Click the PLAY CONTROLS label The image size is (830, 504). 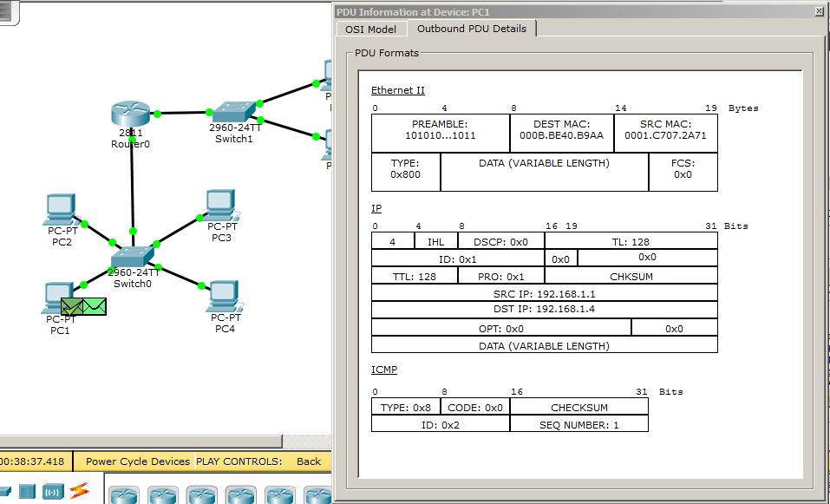pyautogui.click(x=239, y=461)
